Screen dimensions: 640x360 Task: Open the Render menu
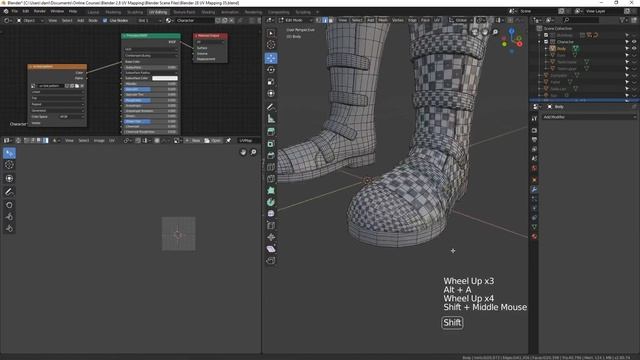pyautogui.click(x=40, y=11)
